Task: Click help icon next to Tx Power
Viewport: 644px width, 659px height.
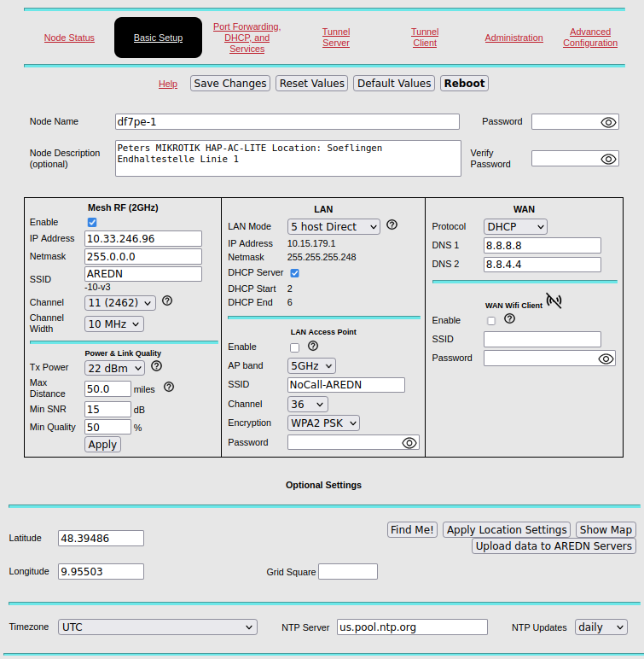Action: (156, 367)
